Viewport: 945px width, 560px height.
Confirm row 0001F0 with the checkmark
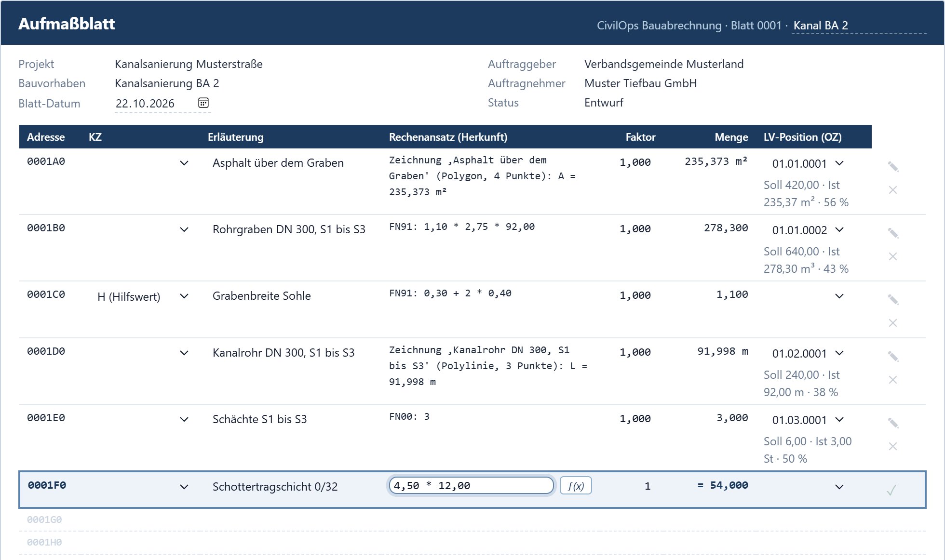click(x=891, y=490)
